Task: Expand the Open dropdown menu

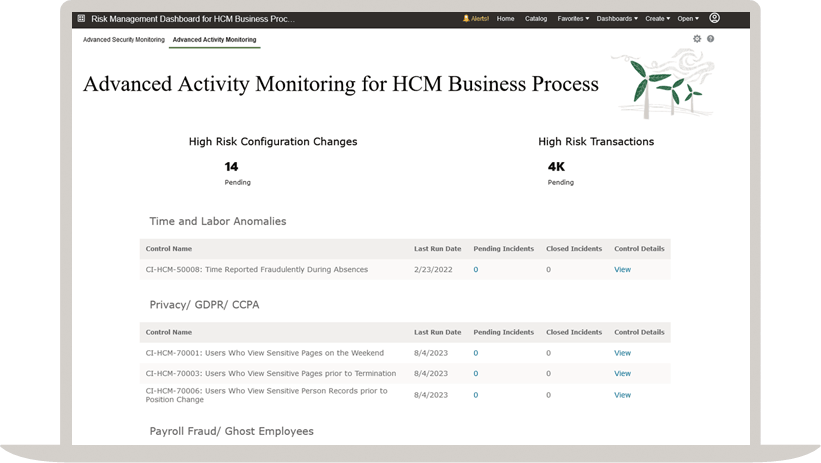Action: tap(688, 19)
